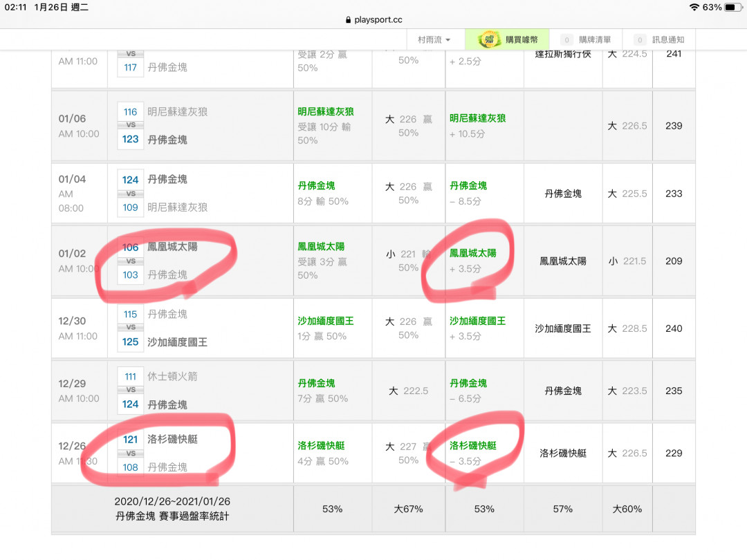Tap the lock icon in address bar
Viewport: 747px width, 560px height.
pyautogui.click(x=348, y=19)
